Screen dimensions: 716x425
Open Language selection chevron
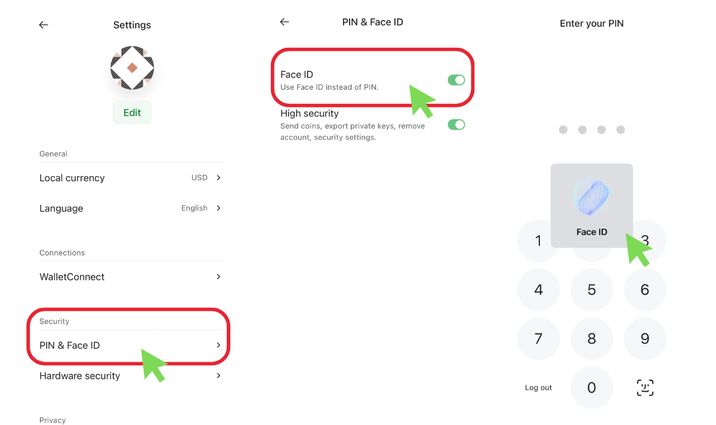[218, 208]
